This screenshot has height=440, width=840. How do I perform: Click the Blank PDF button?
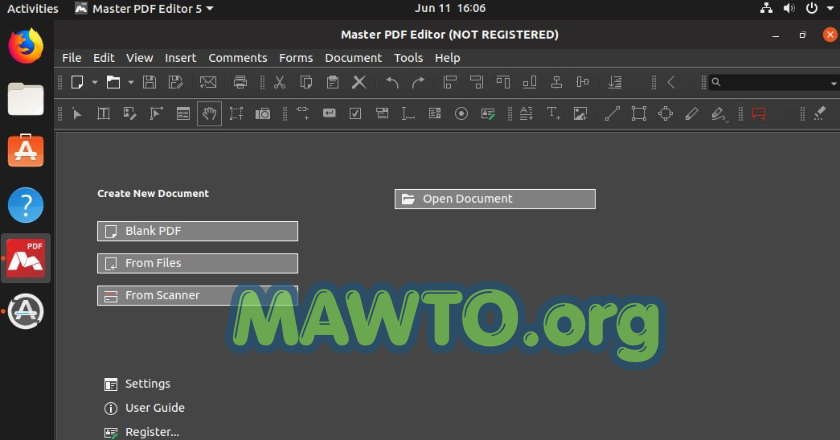[x=197, y=231]
